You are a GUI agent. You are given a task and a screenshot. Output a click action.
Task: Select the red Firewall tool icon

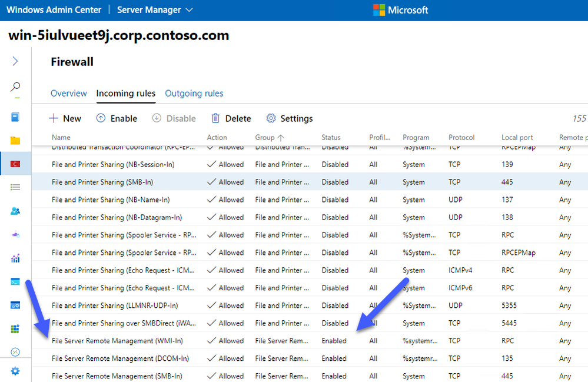[x=15, y=164]
